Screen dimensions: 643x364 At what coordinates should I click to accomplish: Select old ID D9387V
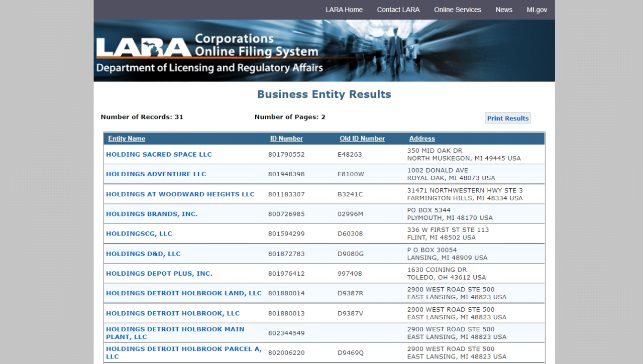[350, 313]
